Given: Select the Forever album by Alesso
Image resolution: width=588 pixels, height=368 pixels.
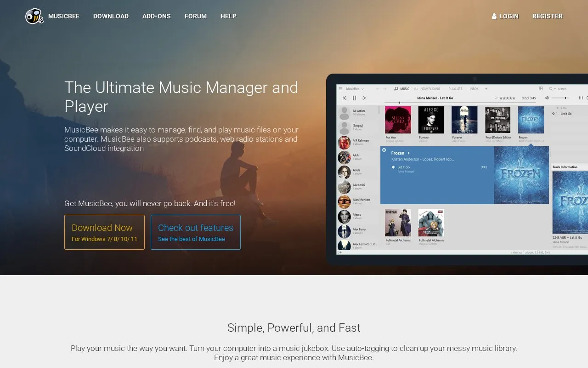Looking at the screenshot, I should (x=431, y=120).
